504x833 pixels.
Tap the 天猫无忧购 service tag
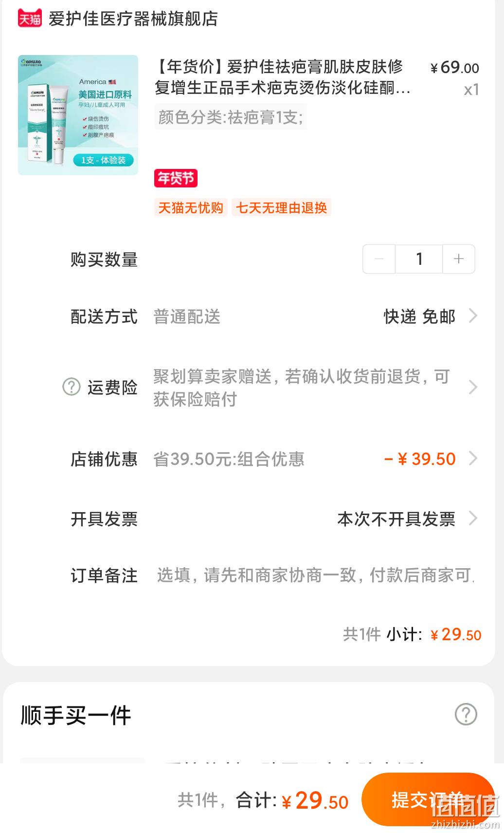(191, 208)
